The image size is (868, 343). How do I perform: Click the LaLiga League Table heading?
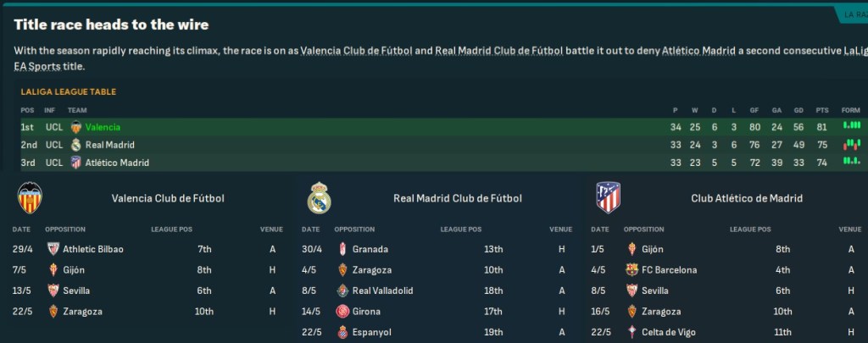68,91
